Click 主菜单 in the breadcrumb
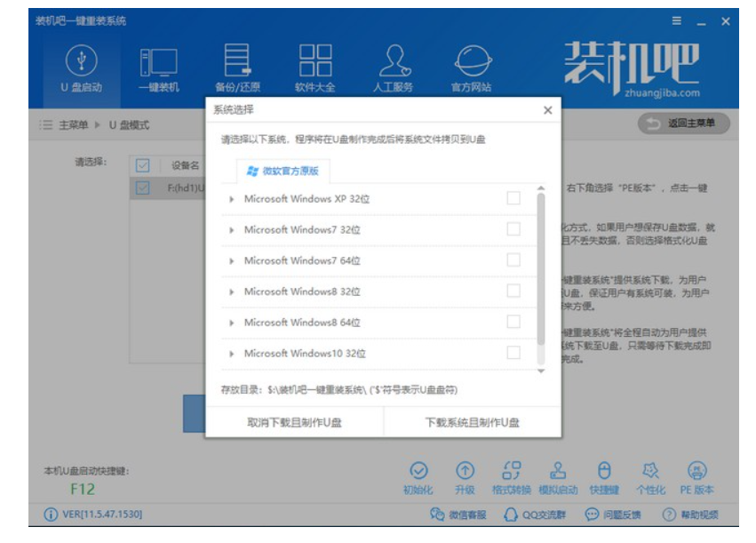This screenshot has width=756, height=543. 73,125
